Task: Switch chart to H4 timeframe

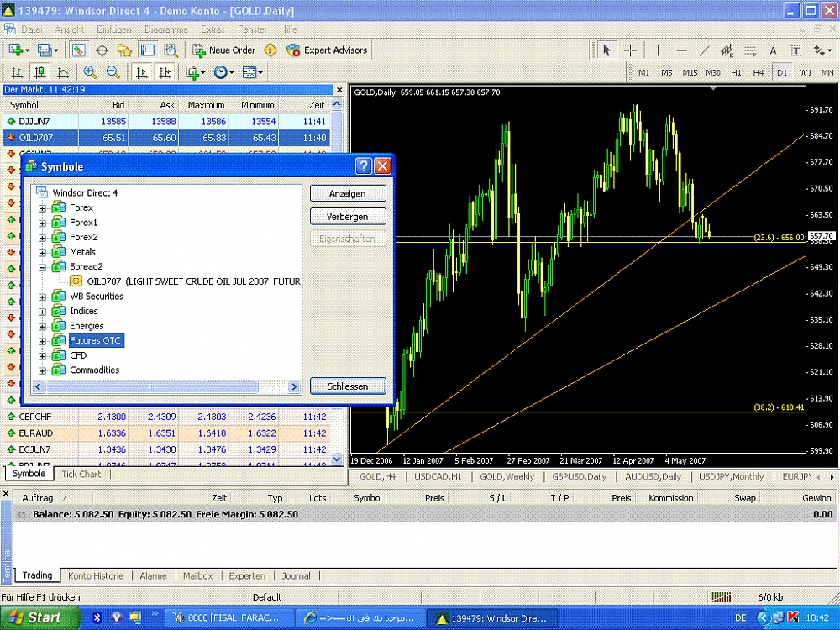Action: [x=759, y=73]
